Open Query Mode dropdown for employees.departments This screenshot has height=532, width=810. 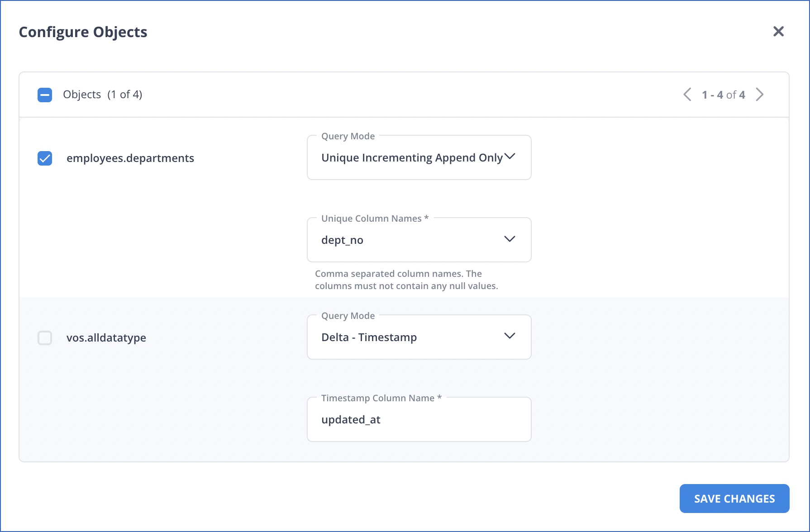point(419,157)
